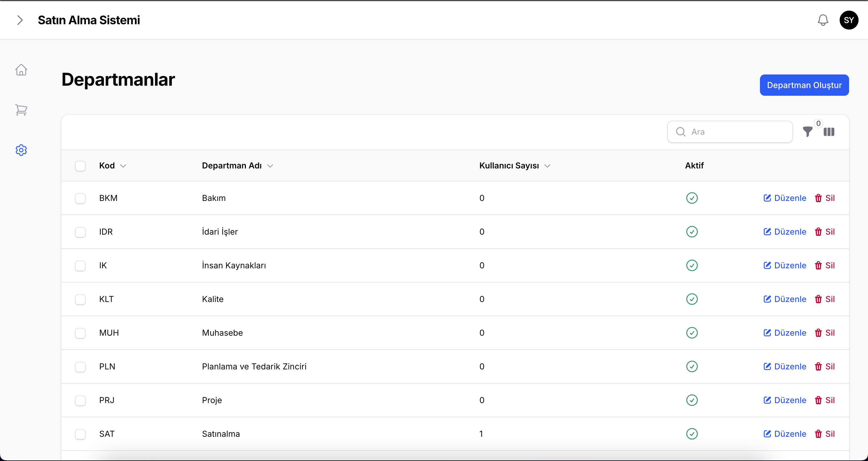Click the trash Sil icon for Proje
The height and width of the screenshot is (461, 868).
pos(818,400)
